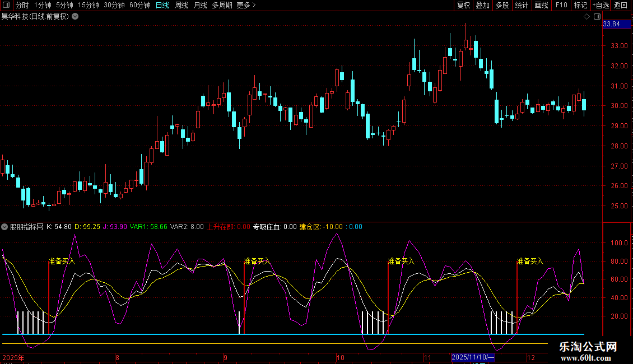
Task: Open the stock name dropdown arrow
Action: coord(75,17)
